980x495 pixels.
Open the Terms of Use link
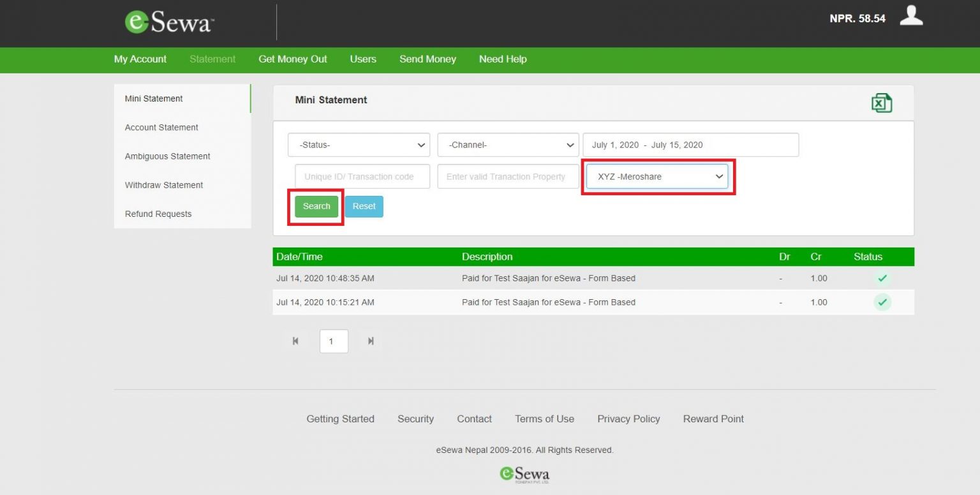point(544,419)
